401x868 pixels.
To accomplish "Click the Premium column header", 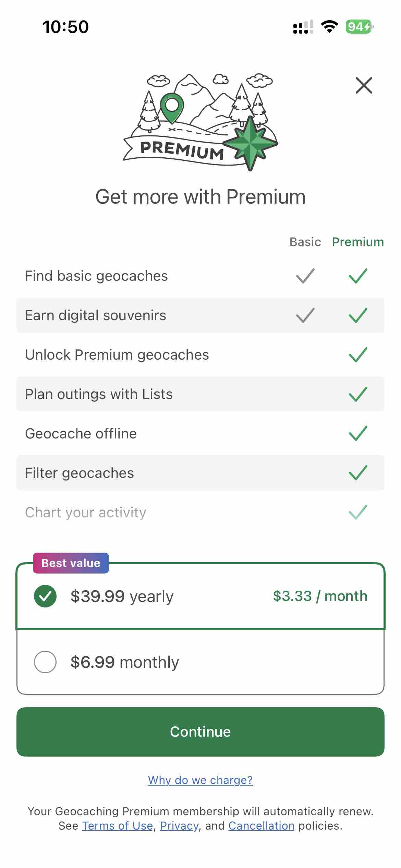I will pos(357,242).
